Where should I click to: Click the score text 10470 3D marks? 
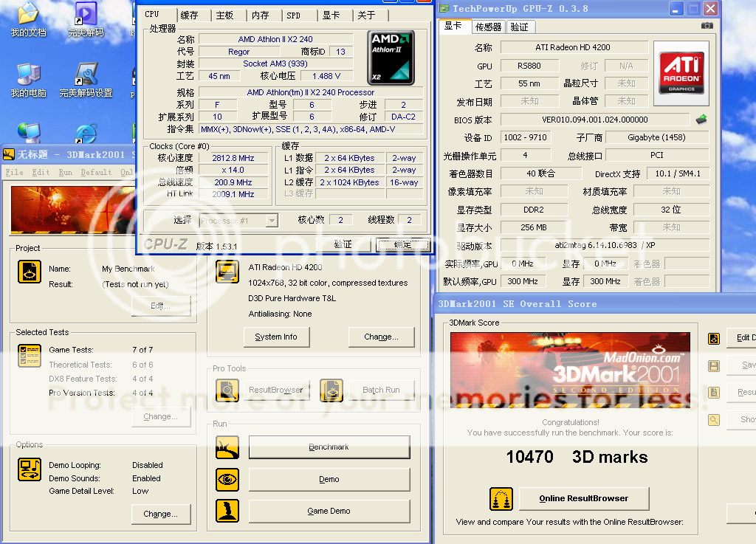click(577, 457)
